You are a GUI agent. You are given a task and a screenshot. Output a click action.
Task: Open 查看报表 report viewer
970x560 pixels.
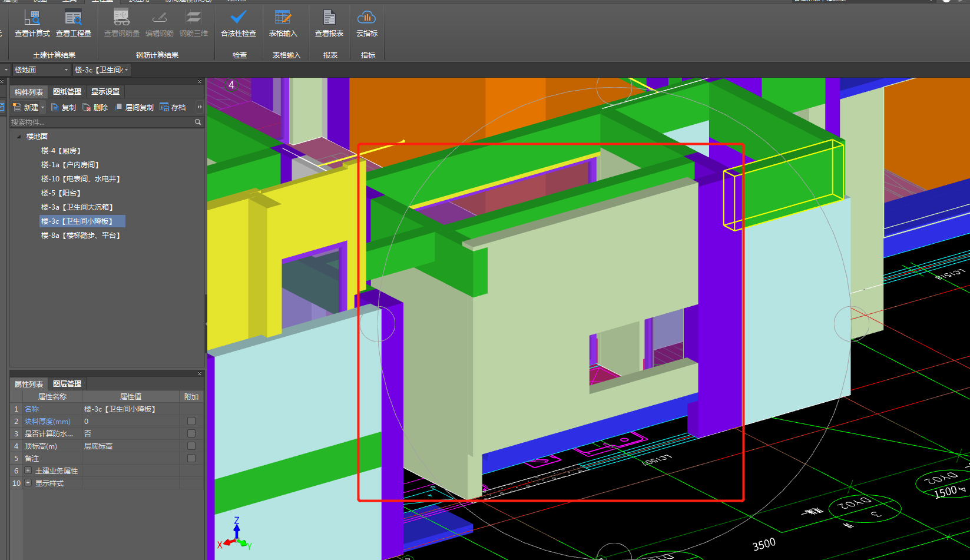[x=329, y=24]
